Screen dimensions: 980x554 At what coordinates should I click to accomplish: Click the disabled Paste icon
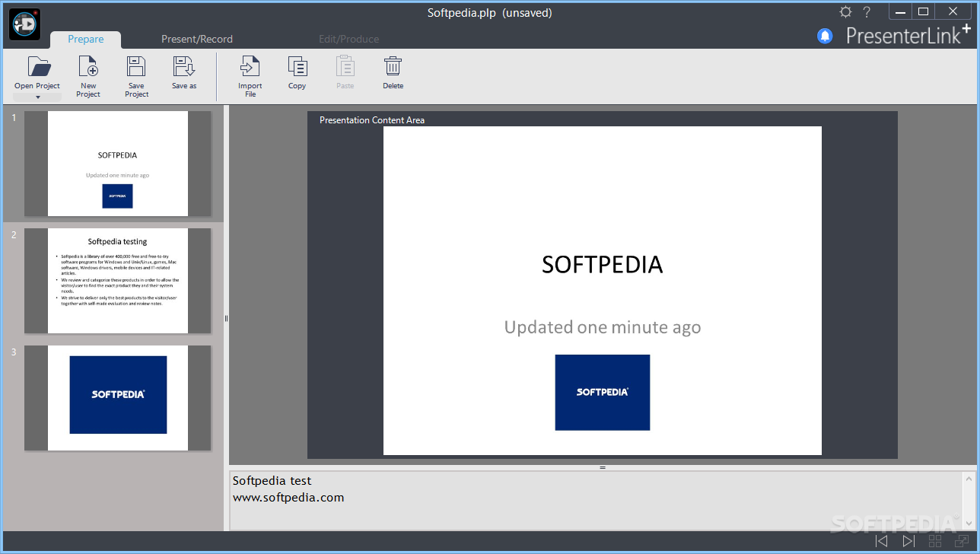pyautogui.click(x=345, y=66)
